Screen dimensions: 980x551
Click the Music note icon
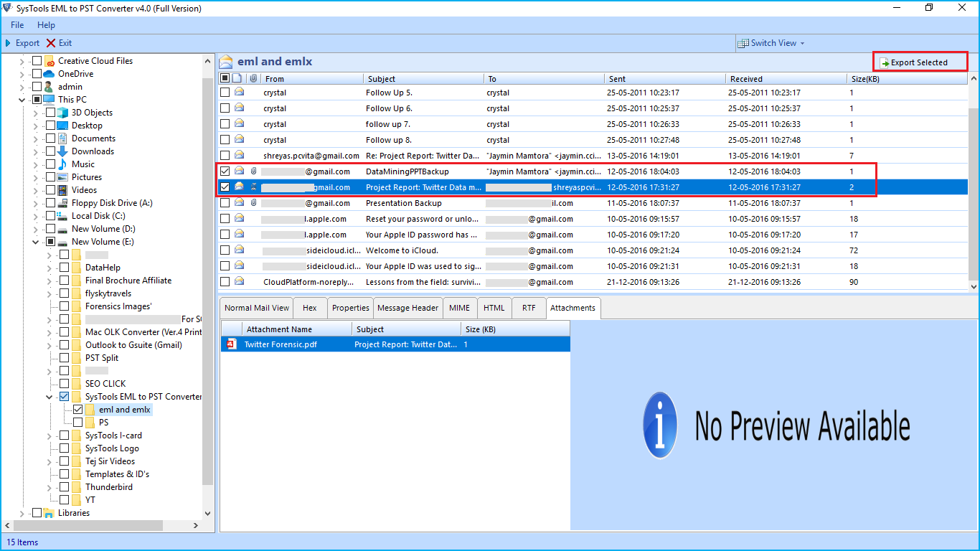point(63,164)
